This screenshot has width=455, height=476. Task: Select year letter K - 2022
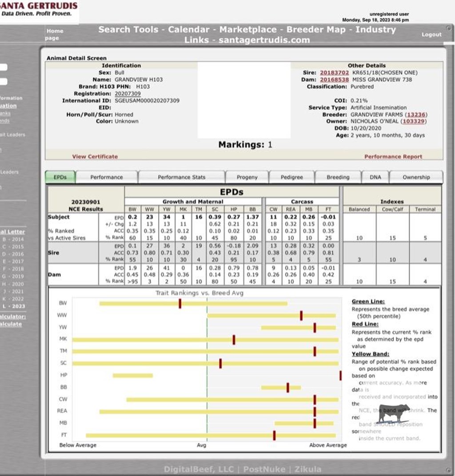13,299
